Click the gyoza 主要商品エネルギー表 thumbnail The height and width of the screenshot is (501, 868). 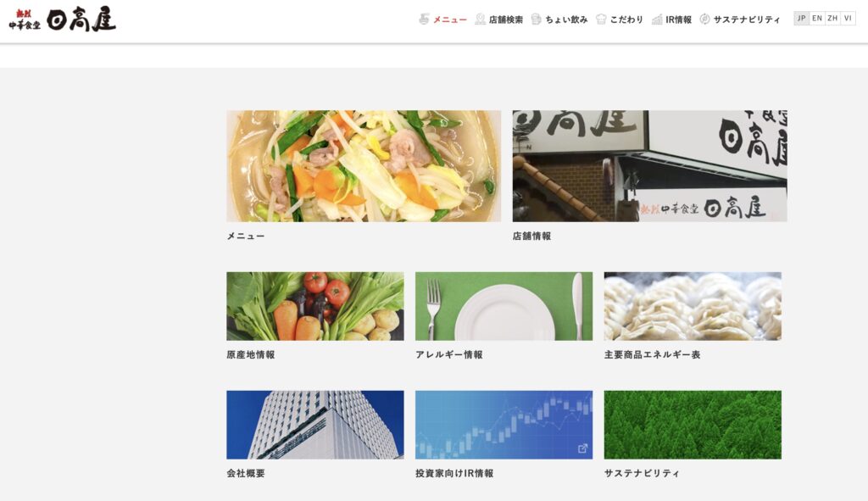coord(693,306)
